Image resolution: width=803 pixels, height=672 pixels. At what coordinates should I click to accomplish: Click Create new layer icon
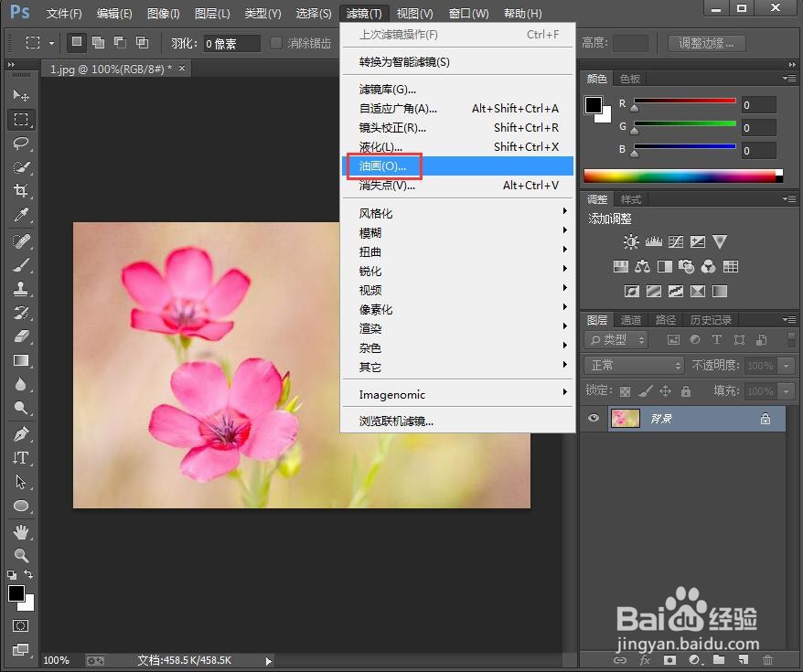point(743,660)
